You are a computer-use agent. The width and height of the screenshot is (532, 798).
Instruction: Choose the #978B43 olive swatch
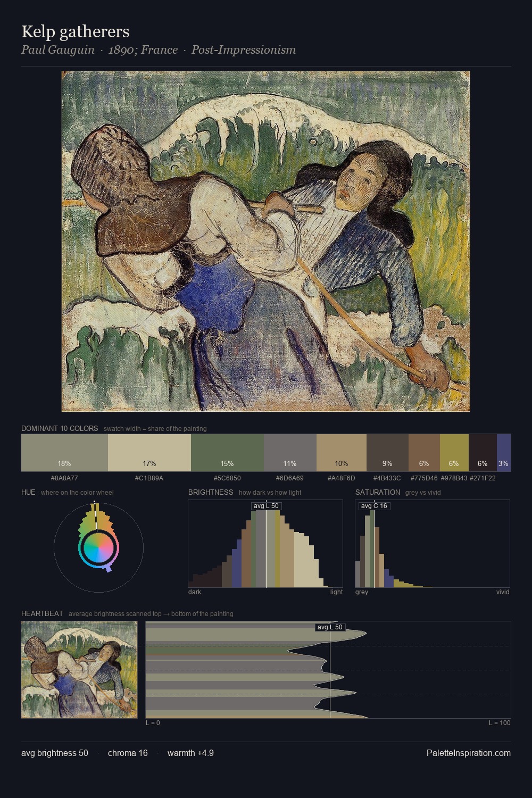454,453
